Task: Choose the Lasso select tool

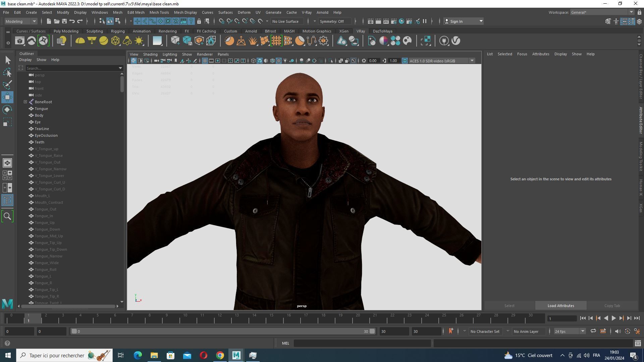Action: click(x=7, y=72)
